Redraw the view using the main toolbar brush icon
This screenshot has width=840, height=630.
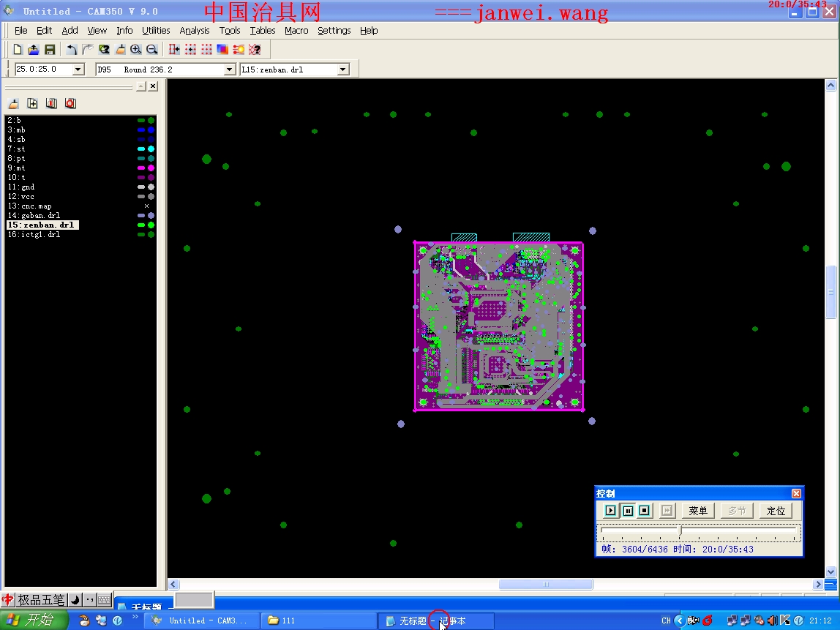pos(120,49)
